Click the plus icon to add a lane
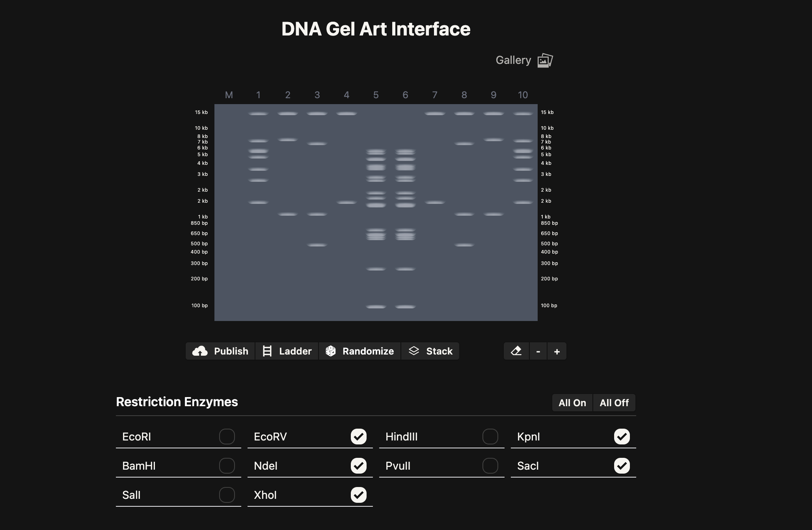This screenshot has width=812, height=530. point(557,351)
